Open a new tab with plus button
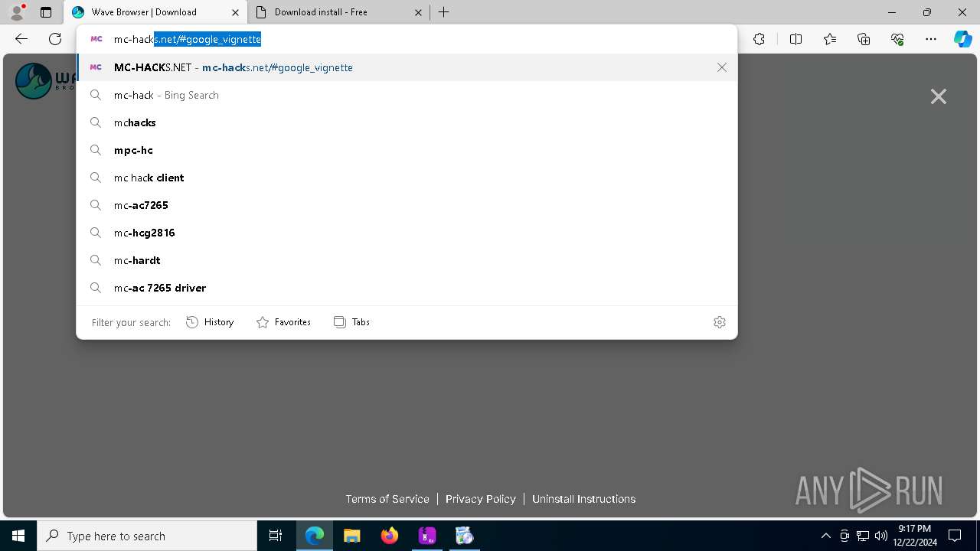Screen dimensions: 980x551 point(444,12)
